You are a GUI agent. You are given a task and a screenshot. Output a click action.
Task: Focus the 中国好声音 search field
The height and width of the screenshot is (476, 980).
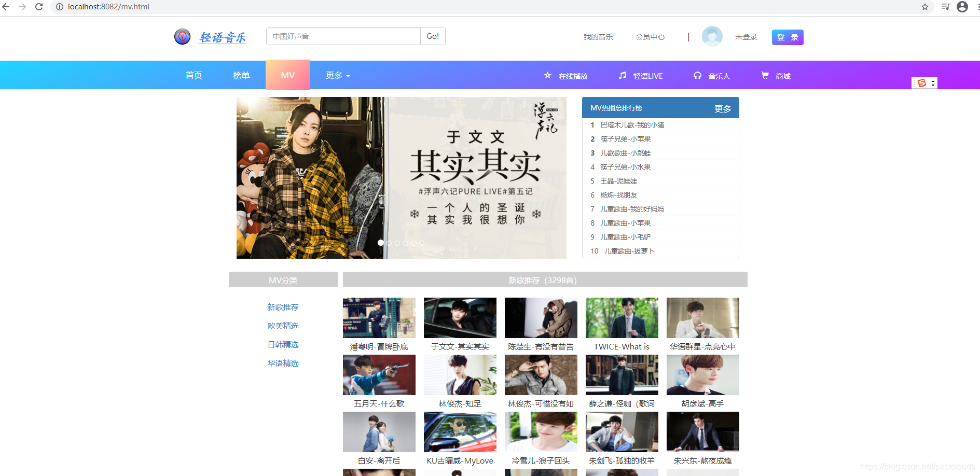coord(343,36)
